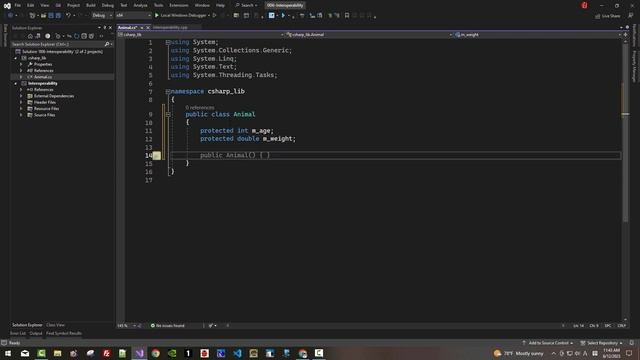This screenshot has width=640, height=360.
Task: Click the CRLF line ending indicator
Action: click(621, 325)
